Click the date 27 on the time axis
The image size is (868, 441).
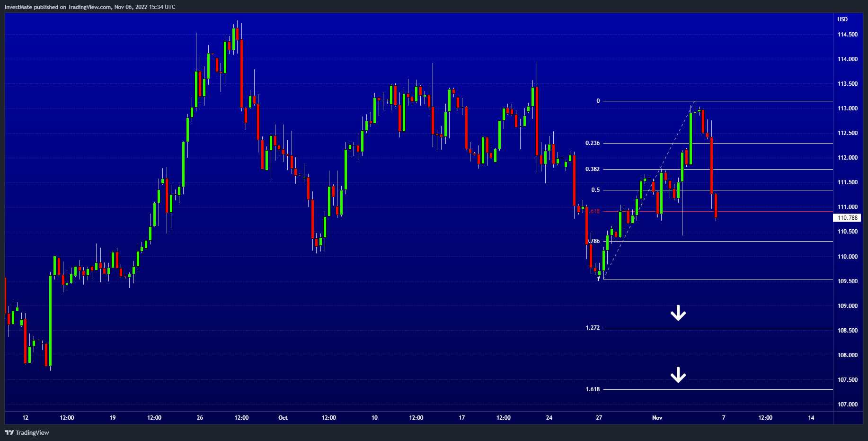599,418
